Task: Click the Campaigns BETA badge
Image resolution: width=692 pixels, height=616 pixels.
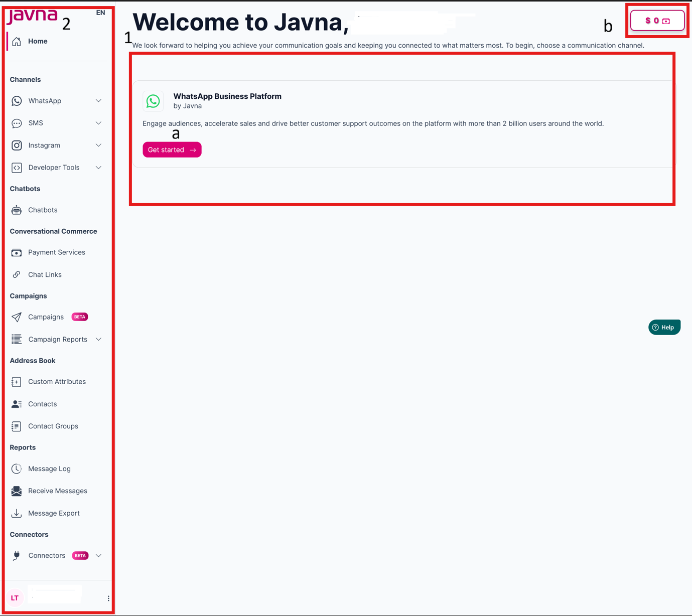Action: click(80, 317)
